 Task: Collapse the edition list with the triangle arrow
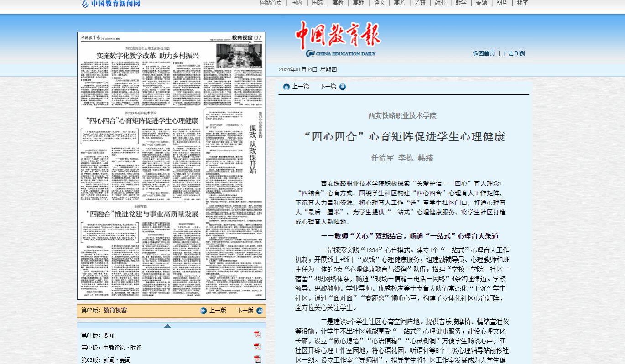click(167, 325)
